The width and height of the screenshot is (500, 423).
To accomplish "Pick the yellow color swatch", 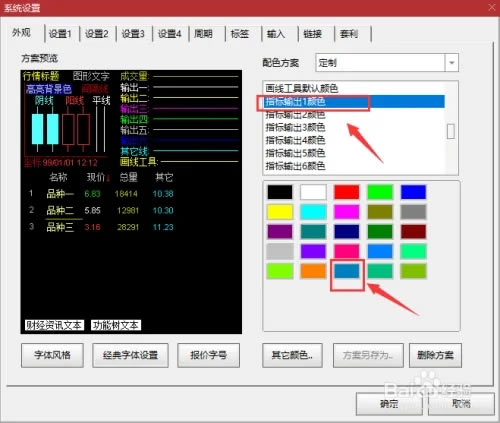I will 280,212.
